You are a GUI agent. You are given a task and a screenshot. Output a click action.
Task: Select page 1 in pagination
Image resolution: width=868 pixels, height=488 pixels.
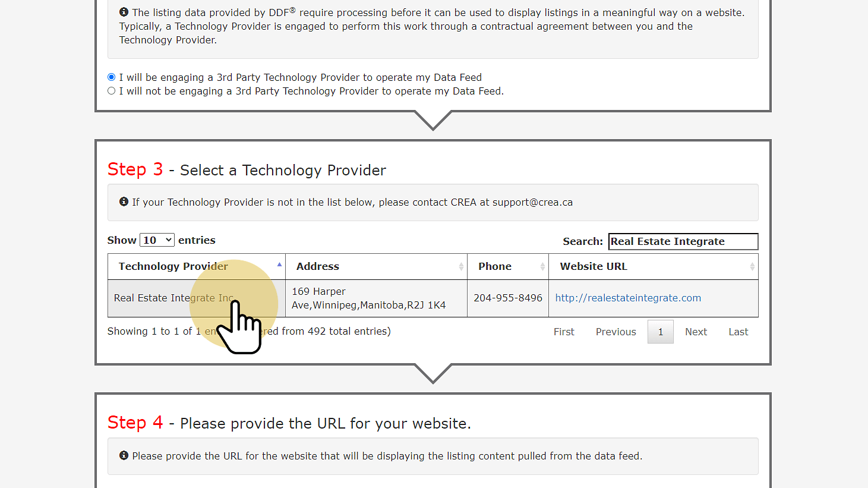[661, 332]
